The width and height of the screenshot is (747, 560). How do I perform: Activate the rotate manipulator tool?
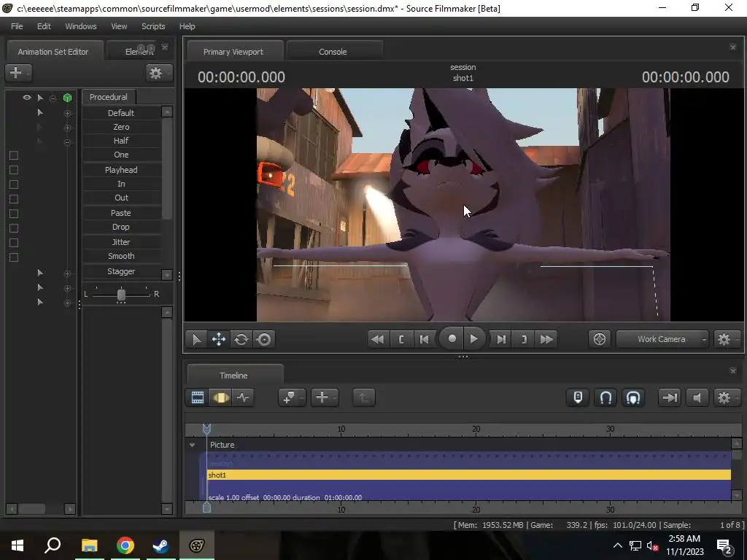click(x=241, y=340)
